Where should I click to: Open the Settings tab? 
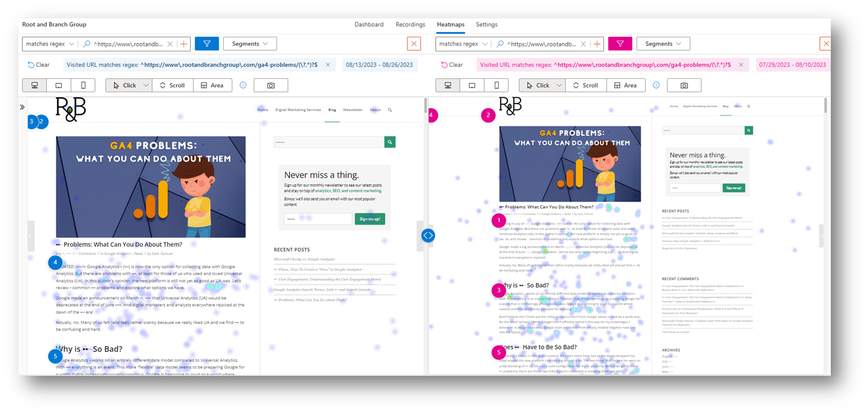pos(487,25)
